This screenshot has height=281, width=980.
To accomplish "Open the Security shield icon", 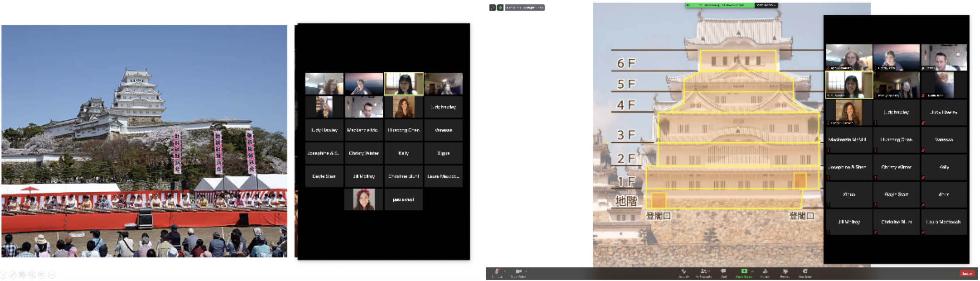I will click(683, 271).
